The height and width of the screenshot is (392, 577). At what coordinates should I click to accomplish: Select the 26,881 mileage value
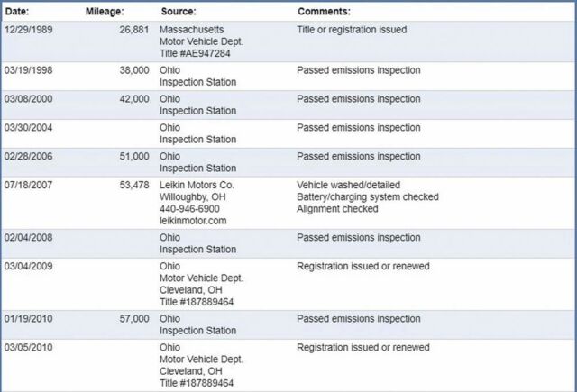click(134, 30)
